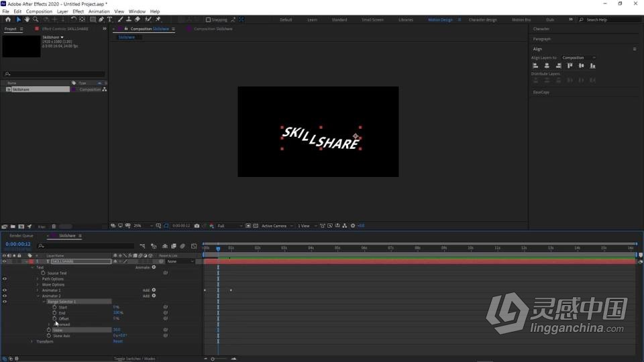644x362 pixels.
Task: Delete selected item with Project trash icon
Action: pyautogui.click(x=54, y=227)
